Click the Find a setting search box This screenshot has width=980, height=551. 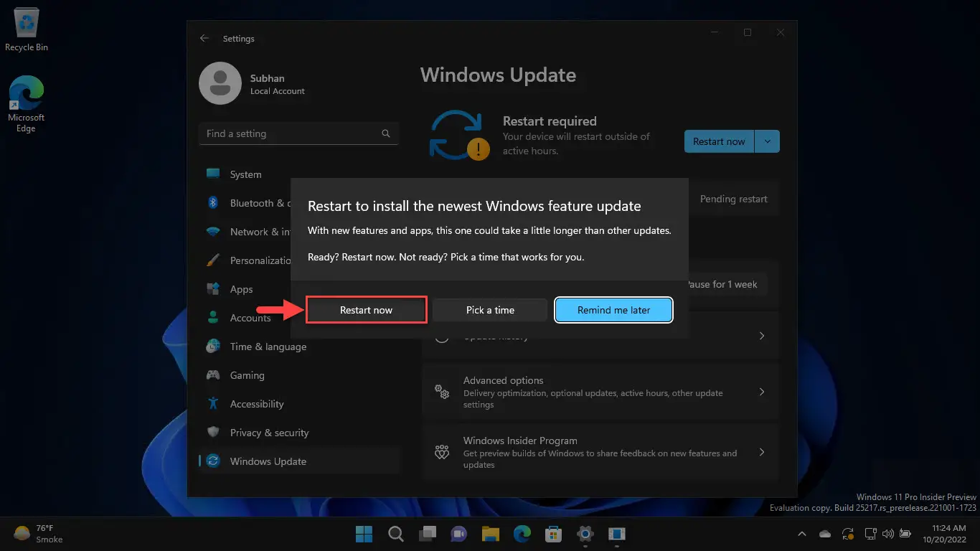coord(298,133)
